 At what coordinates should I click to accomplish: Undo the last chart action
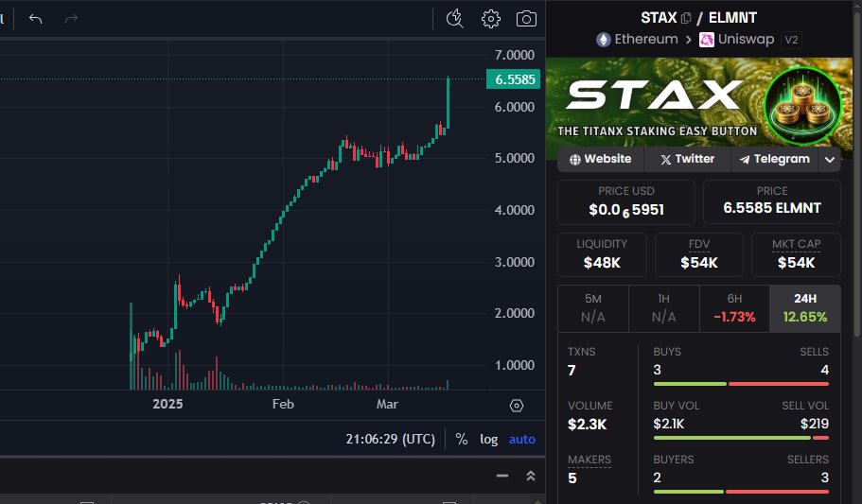point(36,19)
